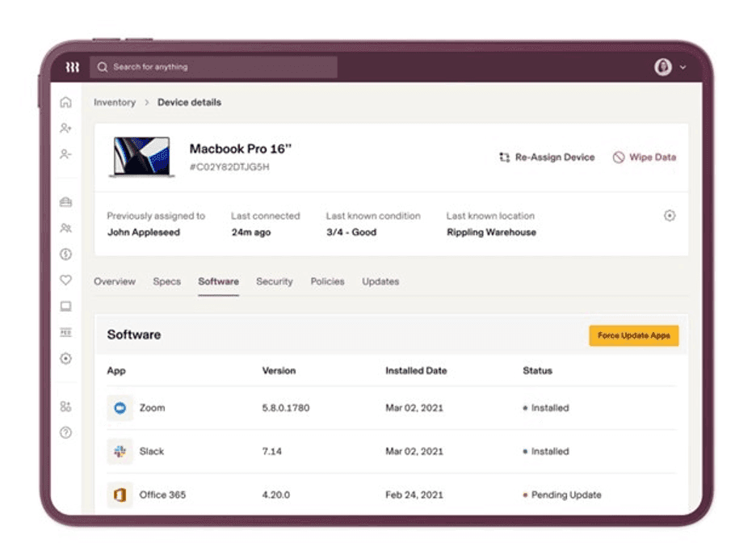Image resolution: width=756 pixels, height=556 pixels.
Task: Open the Specs tab
Action: [x=166, y=281]
